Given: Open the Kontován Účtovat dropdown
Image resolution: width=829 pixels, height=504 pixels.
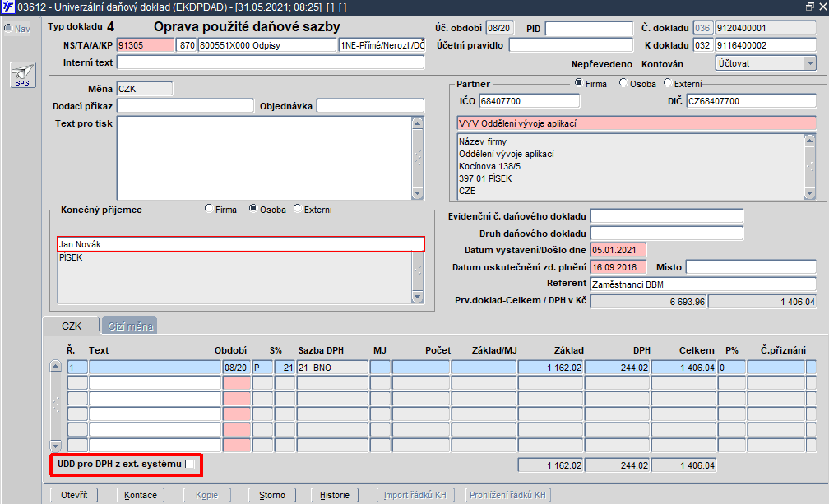Looking at the screenshot, I should pyautogui.click(x=809, y=63).
